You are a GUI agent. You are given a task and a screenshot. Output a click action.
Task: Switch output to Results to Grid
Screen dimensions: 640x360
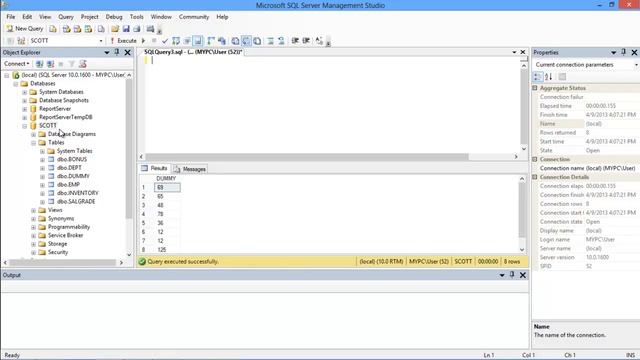(x=247, y=41)
